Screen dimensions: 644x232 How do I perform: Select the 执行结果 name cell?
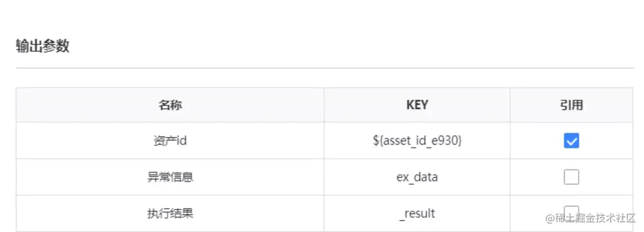click(x=170, y=213)
